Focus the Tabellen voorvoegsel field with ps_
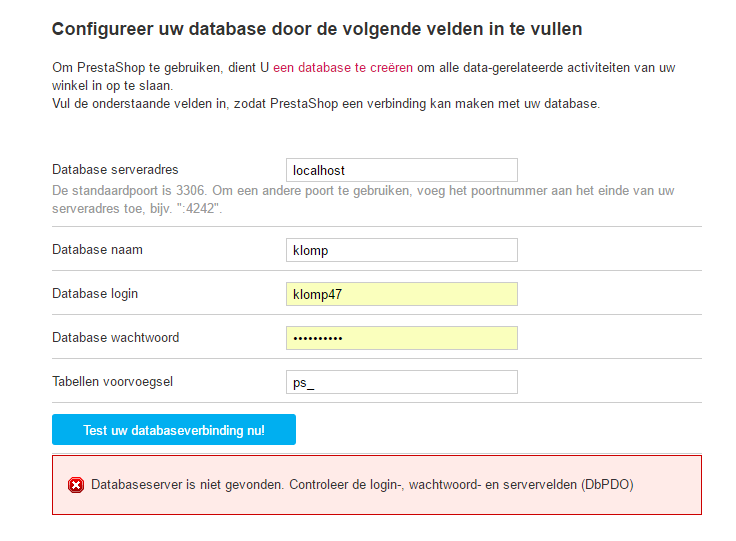This screenshot has width=736, height=541. coord(402,382)
